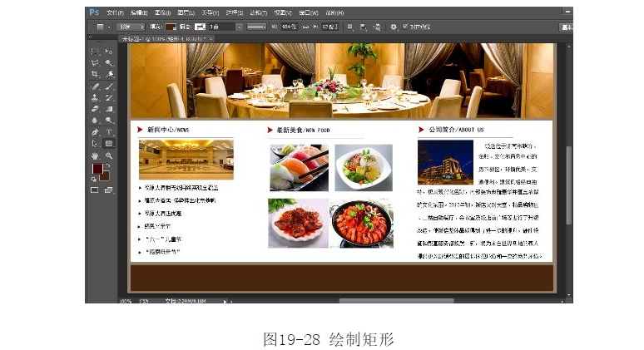Open the stroke width dropdown
The height and width of the screenshot is (350, 644).
click(x=227, y=27)
